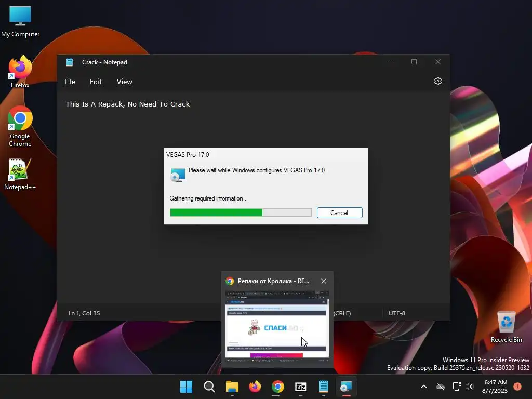Select the Recycle Bin desktop icon

pyautogui.click(x=506, y=327)
